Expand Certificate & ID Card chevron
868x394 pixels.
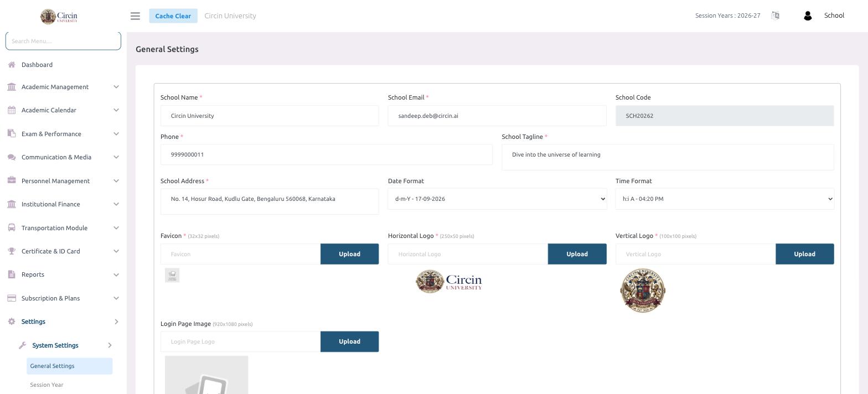tap(116, 251)
